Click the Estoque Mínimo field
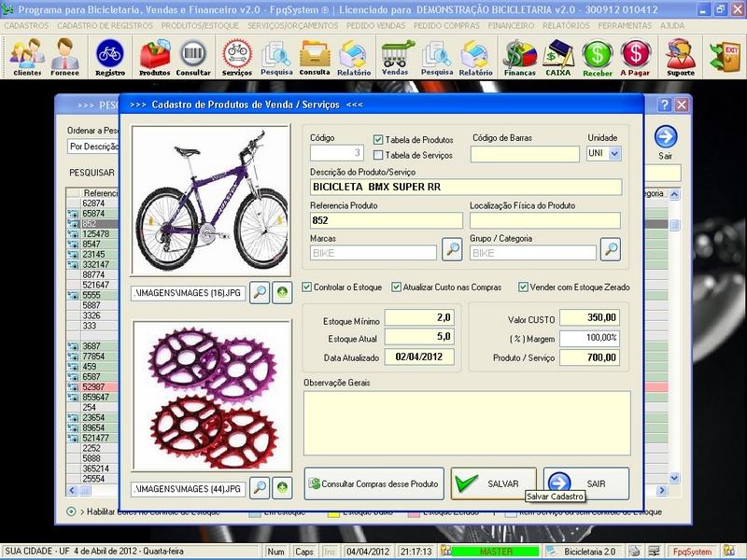747x560 pixels. pos(418,317)
